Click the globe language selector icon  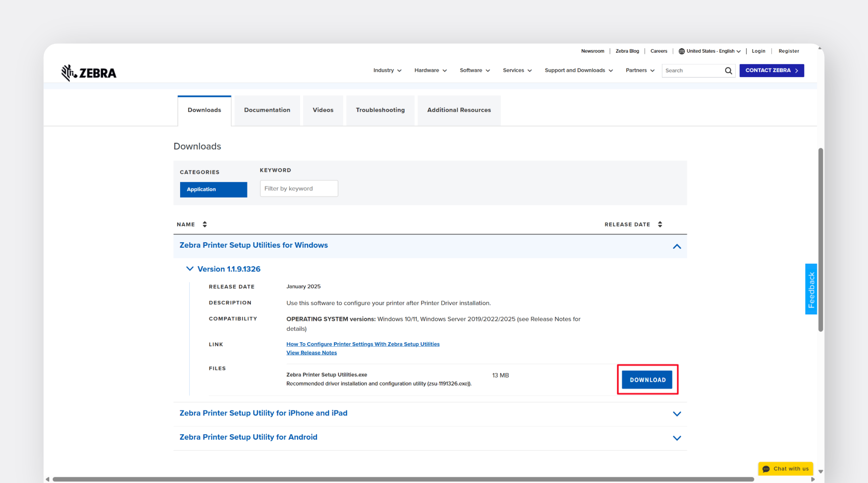[x=681, y=51]
